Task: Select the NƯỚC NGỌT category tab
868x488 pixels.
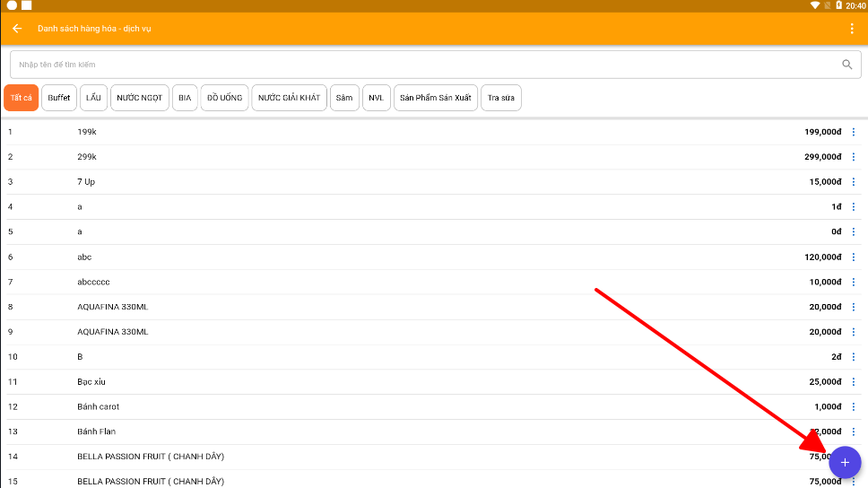Action: pyautogui.click(x=140, y=98)
